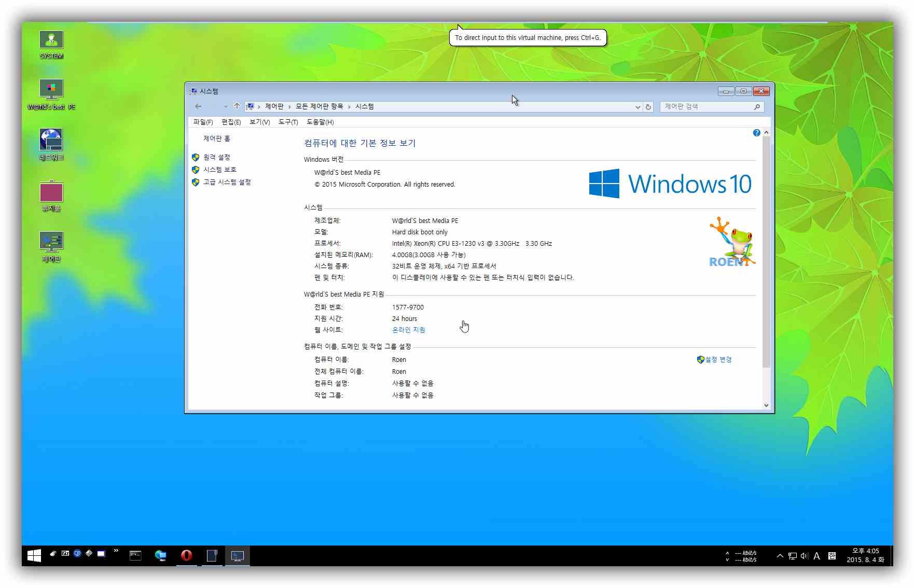Open 시스템 보호
The height and width of the screenshot is (588, 915).
(x=220, y=170)
